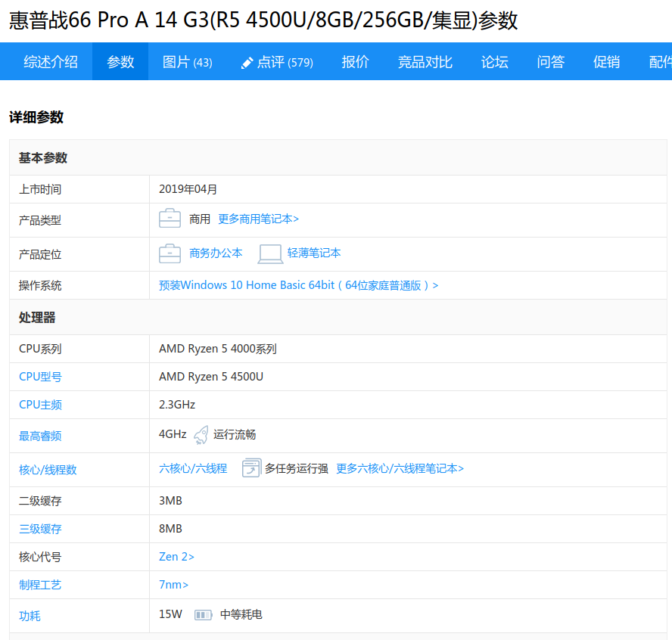Screen dimensions: 672x640
Task: Click the briefcase icon next to 商务办公本
Action: tap(170, 253)
